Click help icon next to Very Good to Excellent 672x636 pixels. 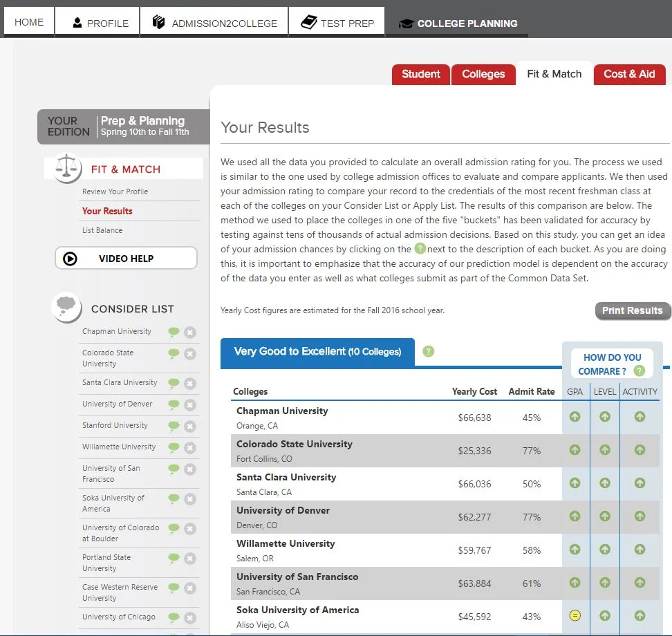point(428,351)
